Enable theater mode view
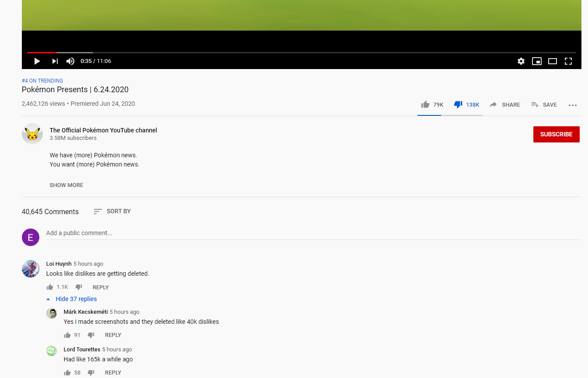 pos(553,61)
